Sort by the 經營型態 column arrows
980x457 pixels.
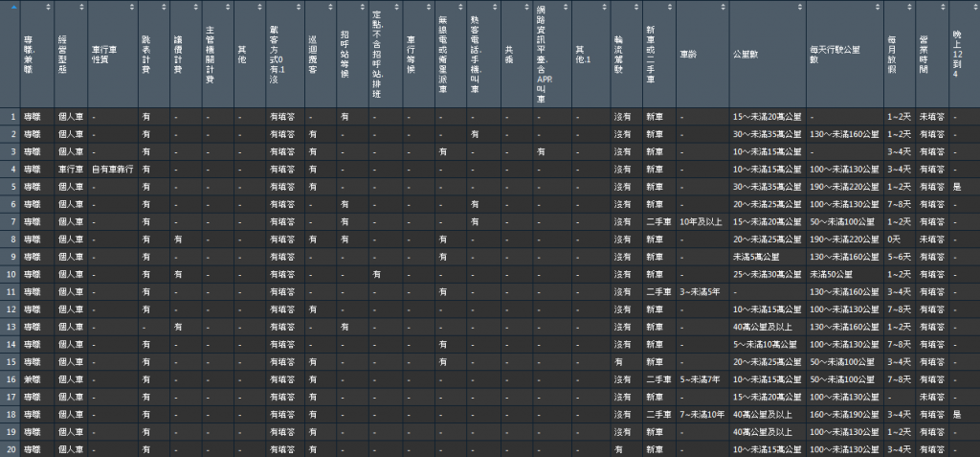point(82,8)
